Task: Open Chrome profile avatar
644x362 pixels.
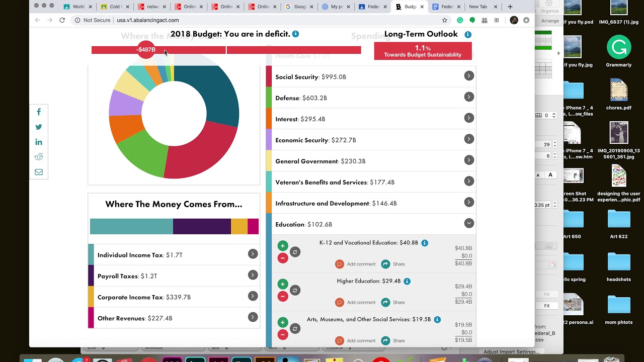Action: [514, 20]
